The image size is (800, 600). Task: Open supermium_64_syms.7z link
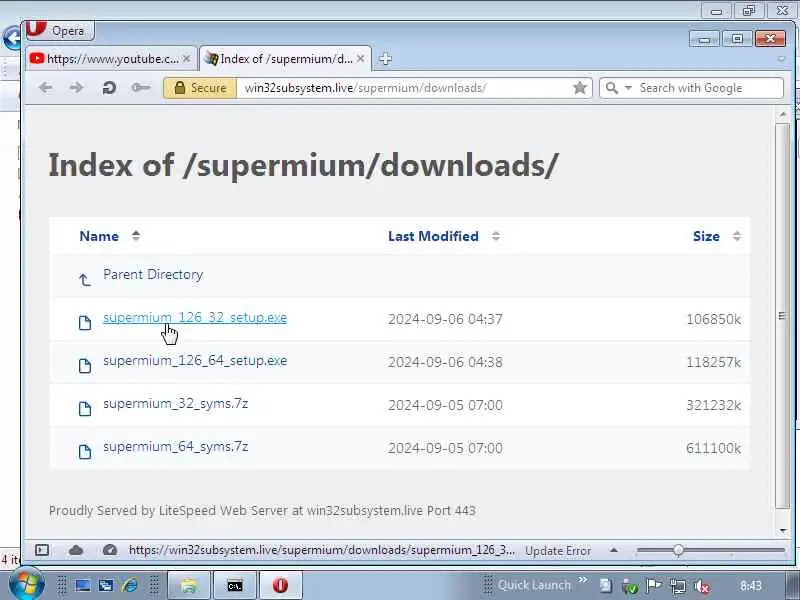176,446
